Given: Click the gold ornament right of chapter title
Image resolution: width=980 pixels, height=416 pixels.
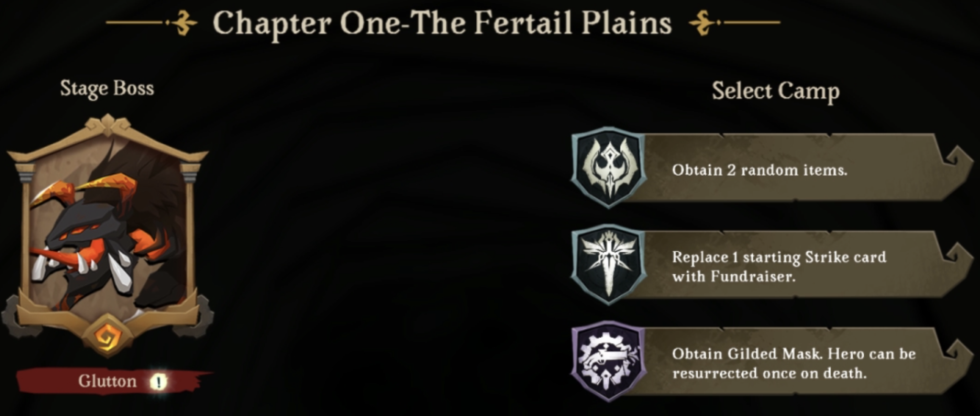Looking at the screenshot, I should tap(702, 22).
